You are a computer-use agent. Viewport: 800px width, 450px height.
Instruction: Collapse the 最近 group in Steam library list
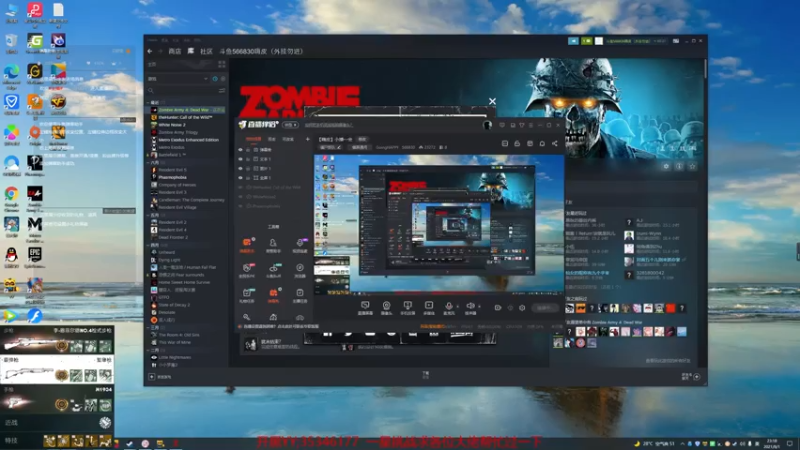[148, 103]
